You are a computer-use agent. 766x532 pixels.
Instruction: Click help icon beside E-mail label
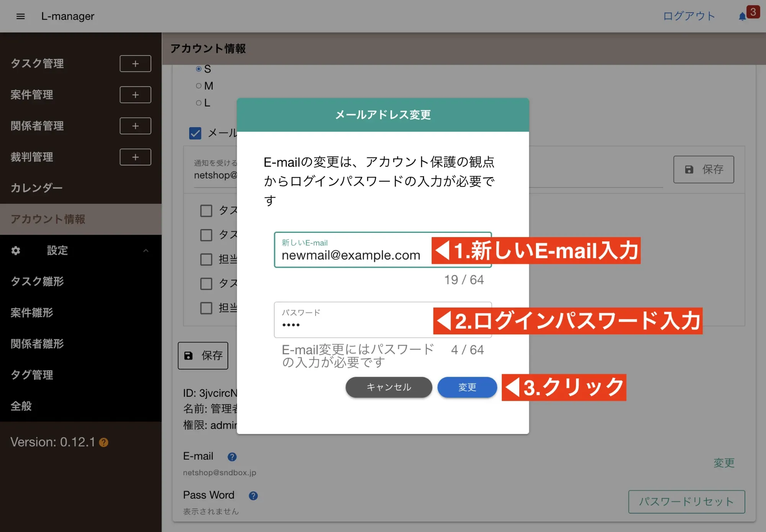click(232, 457)
